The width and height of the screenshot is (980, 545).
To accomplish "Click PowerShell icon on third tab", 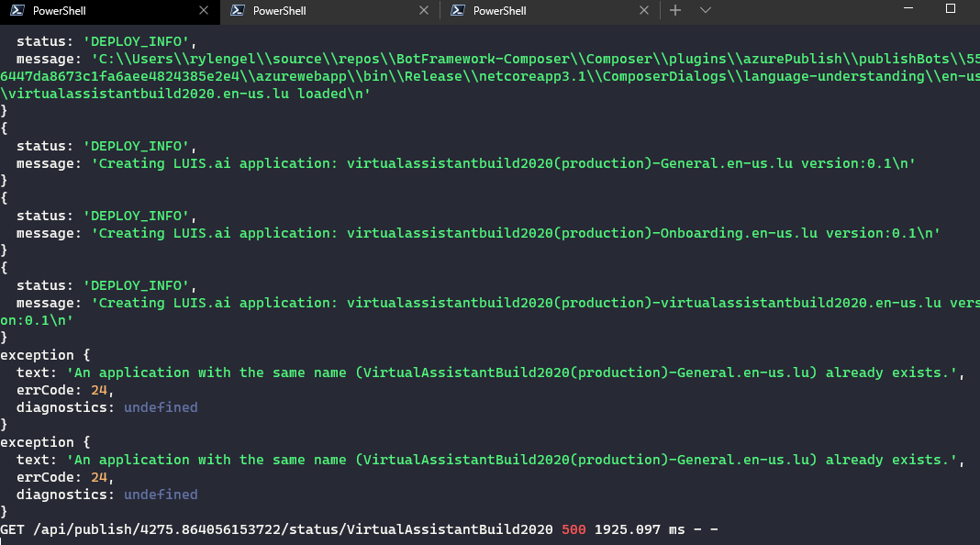I will (458, 11).
